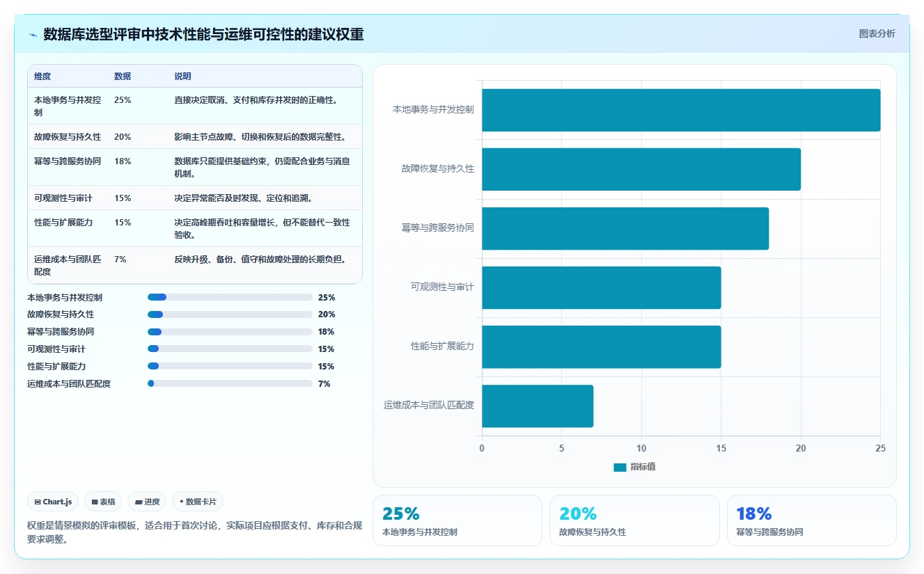
Task: Click the 25% label in progress list
Action: (327, 297)
